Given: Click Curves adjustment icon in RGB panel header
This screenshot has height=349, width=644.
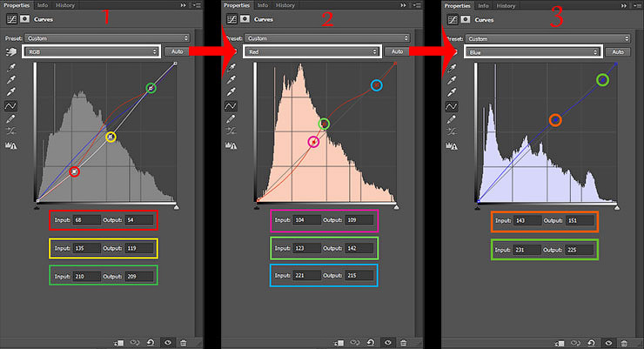Looking at the screenshot, I should click(x=11, y=19).
